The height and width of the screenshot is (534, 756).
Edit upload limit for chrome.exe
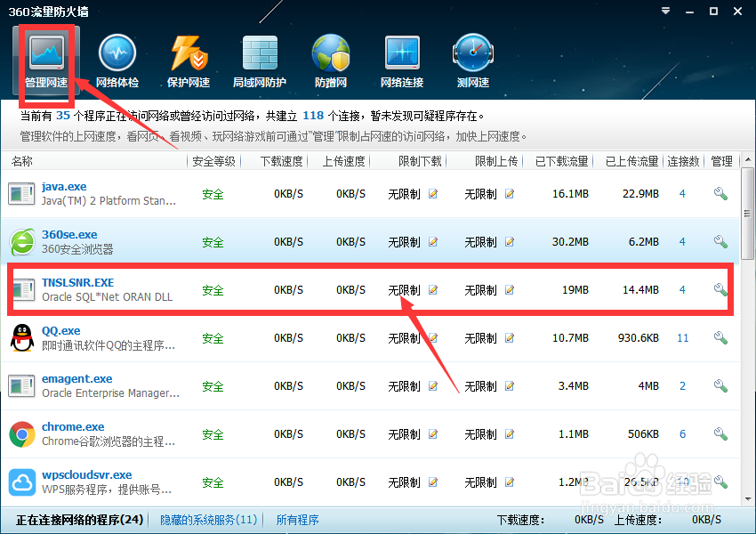click(x=510, y=434)
